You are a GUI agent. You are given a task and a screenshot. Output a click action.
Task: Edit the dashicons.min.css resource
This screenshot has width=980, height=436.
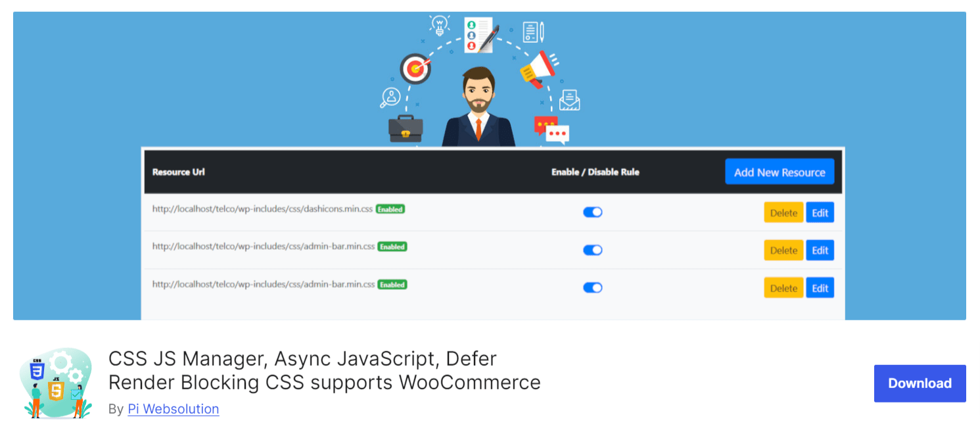tap(820, 213)
